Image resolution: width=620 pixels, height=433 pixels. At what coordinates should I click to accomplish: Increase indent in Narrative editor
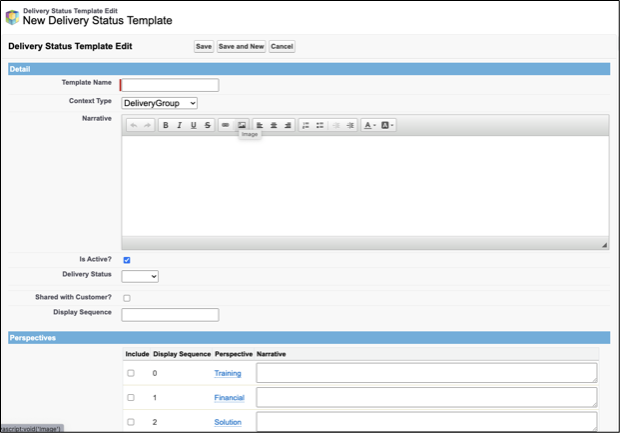pyautogui.click(x=350, y=125)
